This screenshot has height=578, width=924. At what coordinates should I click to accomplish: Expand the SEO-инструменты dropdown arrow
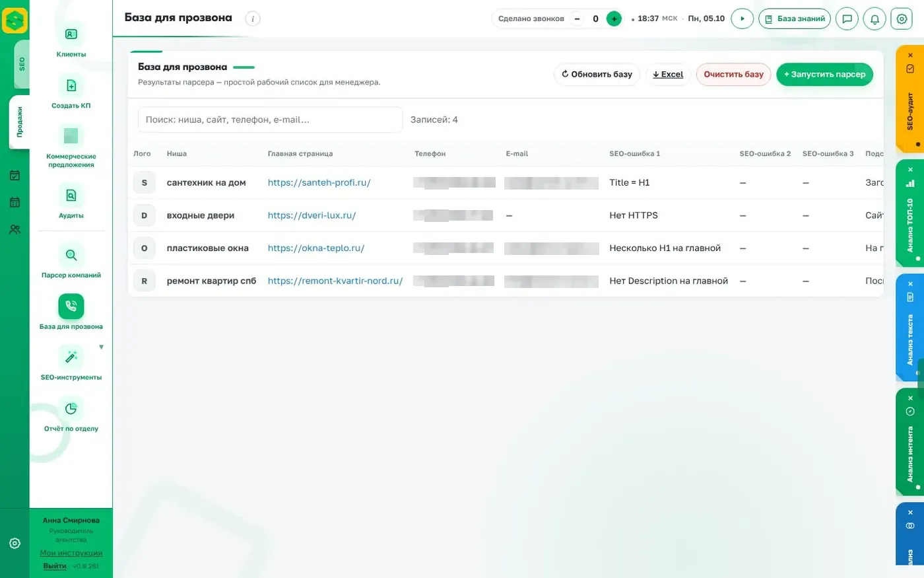101,347
